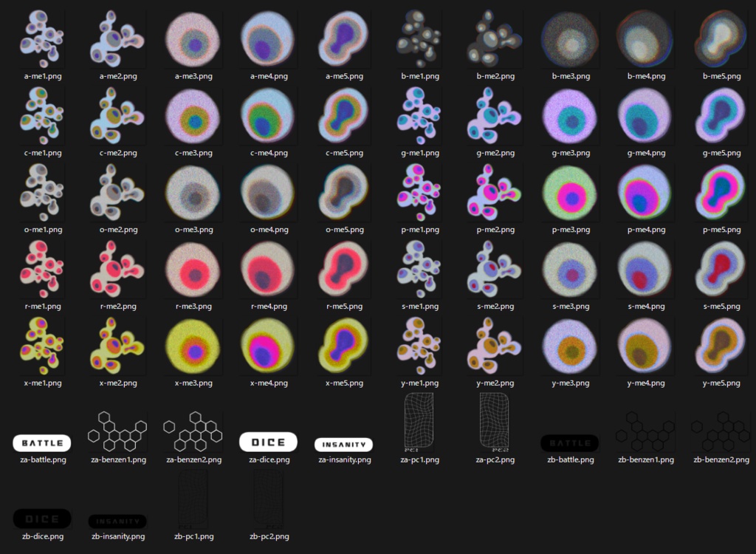Pick the p-me2.png thumbnail

(x=495, y=193)
